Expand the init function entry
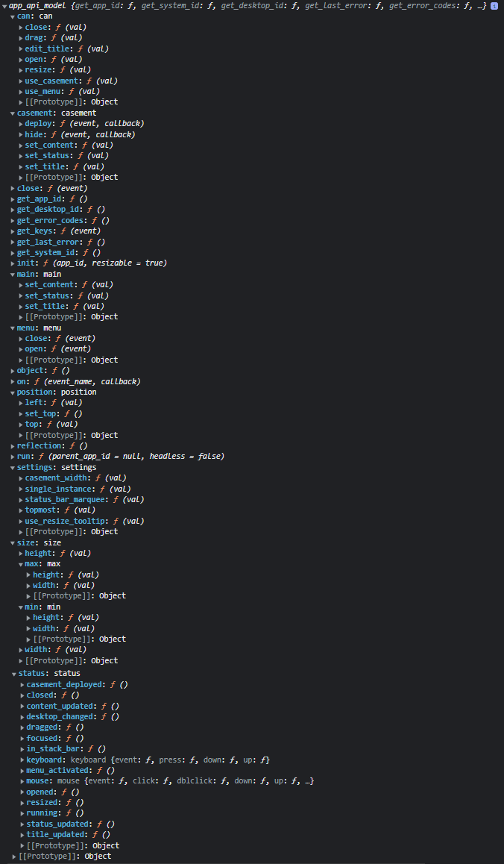 pos(13,263)
